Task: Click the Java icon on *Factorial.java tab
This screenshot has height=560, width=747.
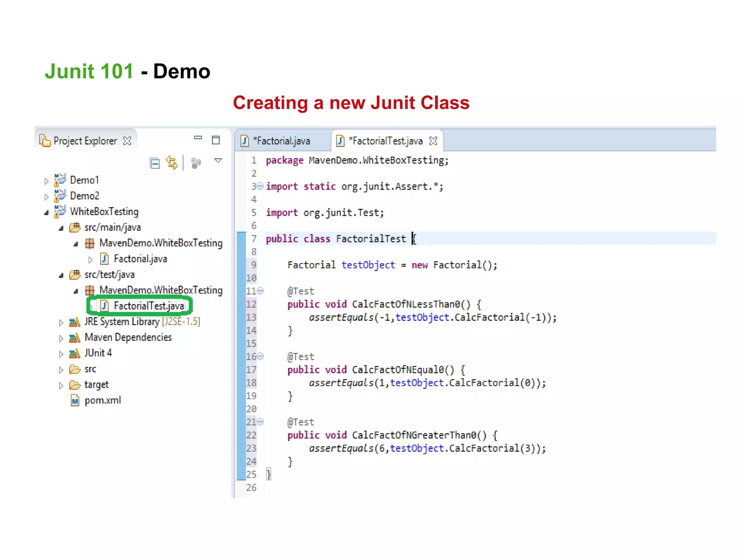Action: coord(245,141)
